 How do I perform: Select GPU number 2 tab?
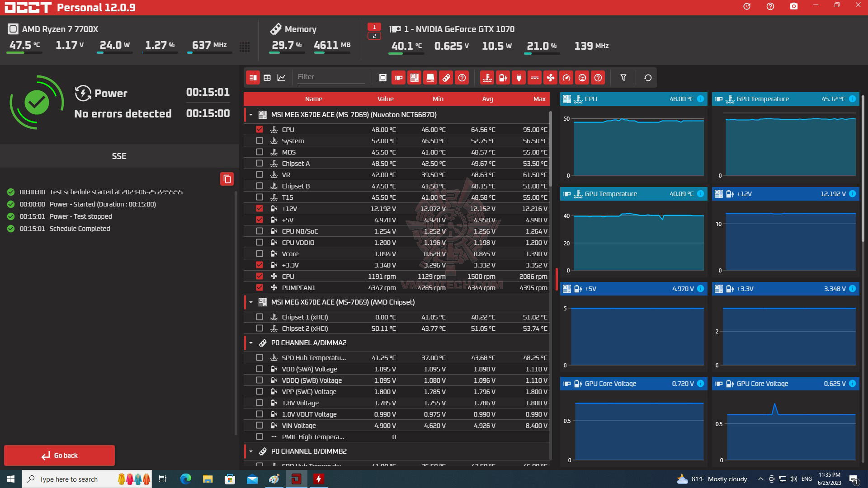point(374,36)
